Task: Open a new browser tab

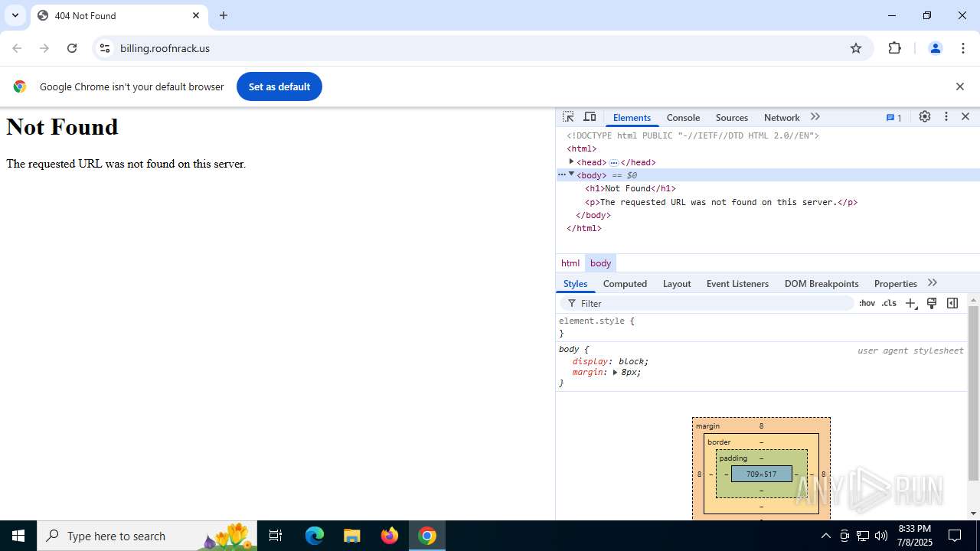Action: point(224,15)
